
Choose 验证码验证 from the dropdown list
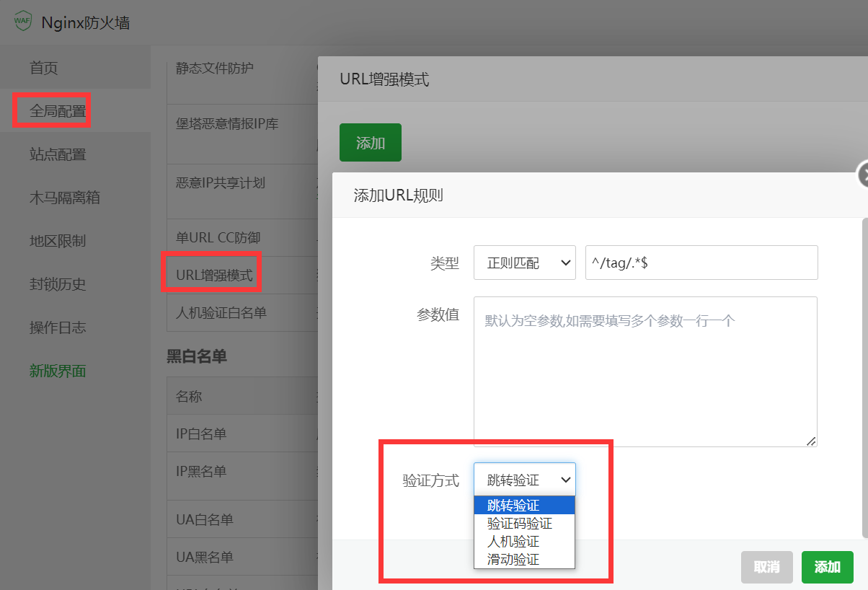coord(524,523)
